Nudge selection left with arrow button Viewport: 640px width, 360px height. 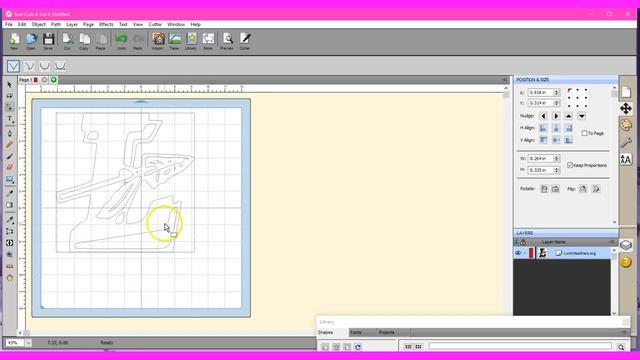point(543,116)
